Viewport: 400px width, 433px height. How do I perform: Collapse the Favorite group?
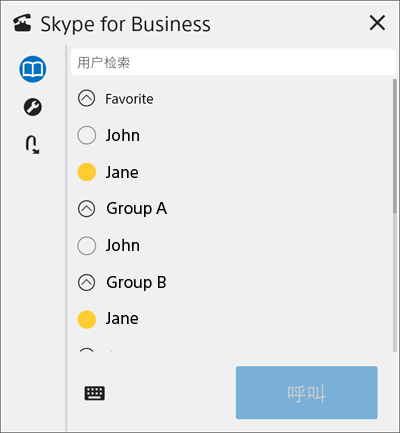pos(86,99)
